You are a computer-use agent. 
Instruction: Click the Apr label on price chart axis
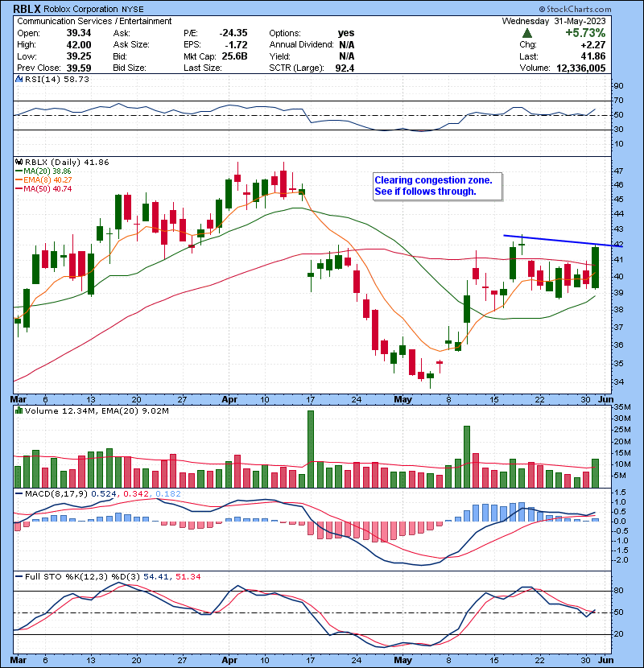coord(229,400)
